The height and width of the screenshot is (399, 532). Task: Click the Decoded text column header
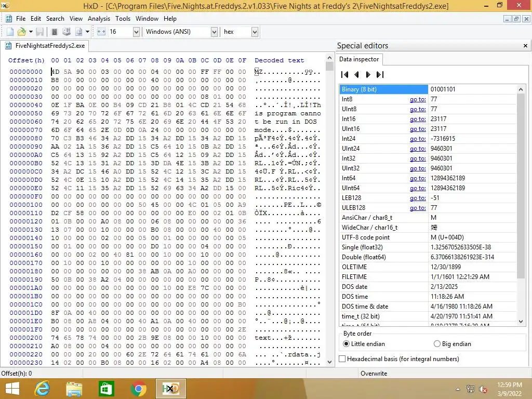(x=279, y=60)
